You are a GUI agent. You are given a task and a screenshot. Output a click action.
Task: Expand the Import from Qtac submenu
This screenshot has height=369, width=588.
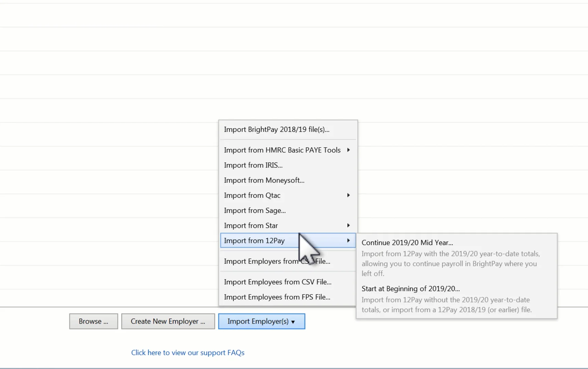point(288,195)
